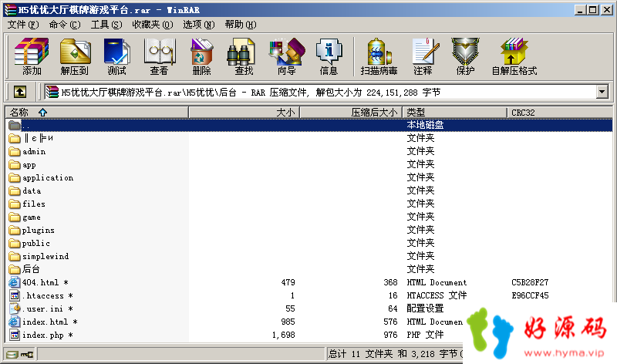Click the Add (添加) toolbar icon
The image size is (617, 364).
pos(32,51)
